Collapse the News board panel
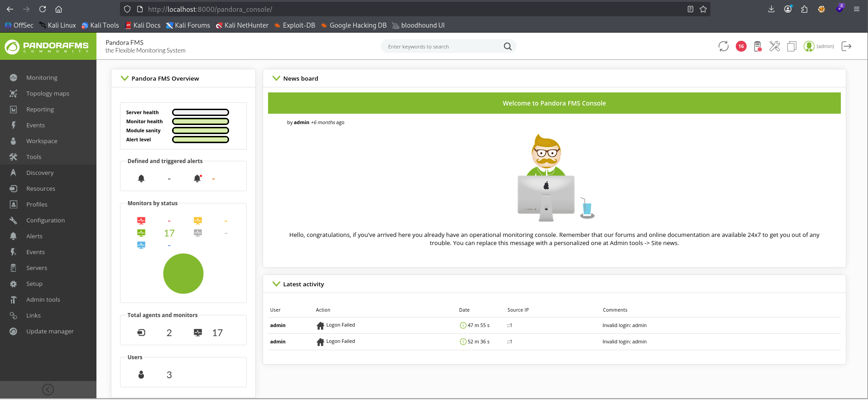Screen dimensions: 868x400 pos(276,78)
